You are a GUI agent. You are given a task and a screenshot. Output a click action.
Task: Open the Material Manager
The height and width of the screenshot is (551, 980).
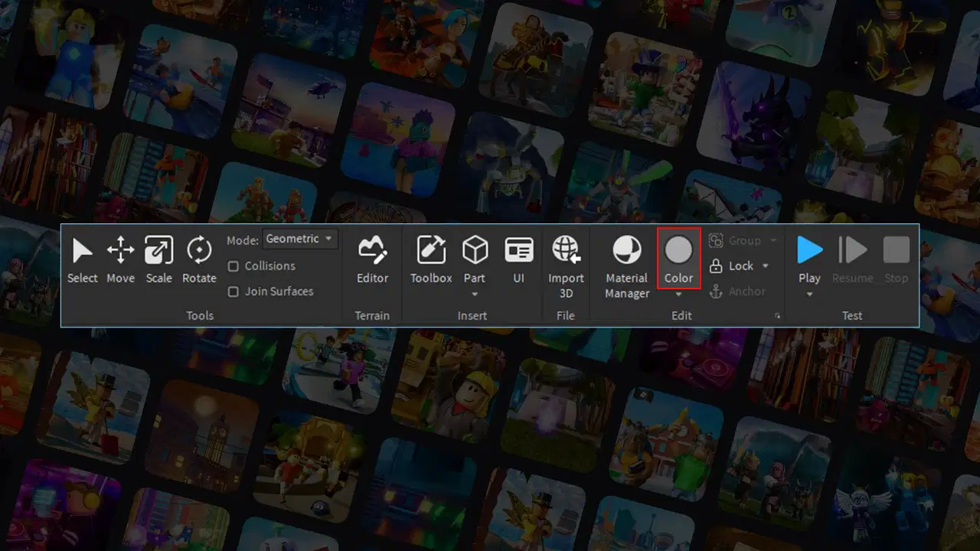click(627, 266)
